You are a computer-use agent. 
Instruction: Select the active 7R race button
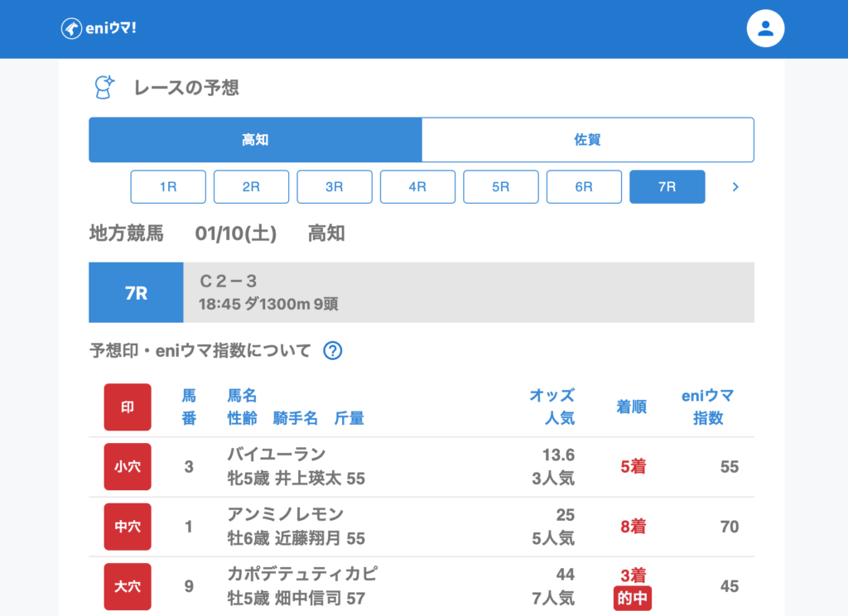tap(667, 187)
